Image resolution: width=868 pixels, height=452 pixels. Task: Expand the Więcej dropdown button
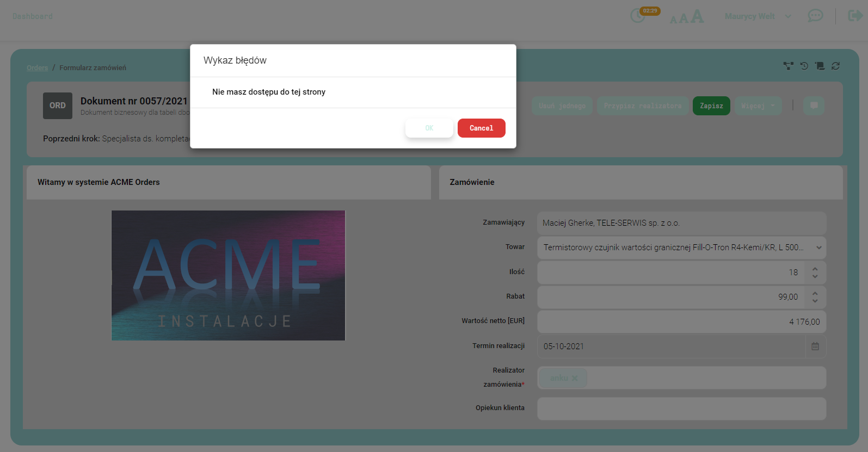[x=758, y=106]
